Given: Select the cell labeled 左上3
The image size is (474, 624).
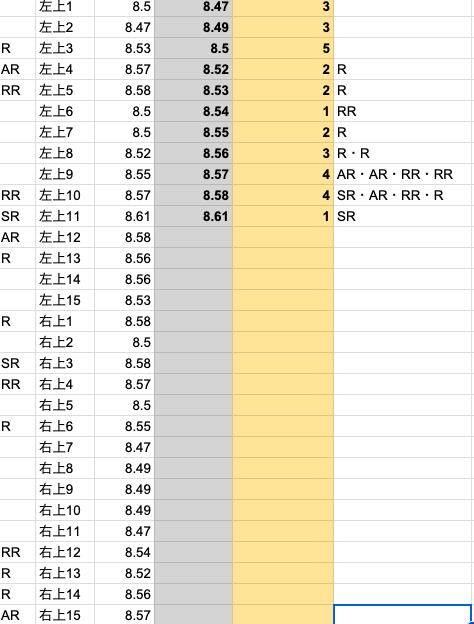Looking at the screenshot, I should point(65,48).
